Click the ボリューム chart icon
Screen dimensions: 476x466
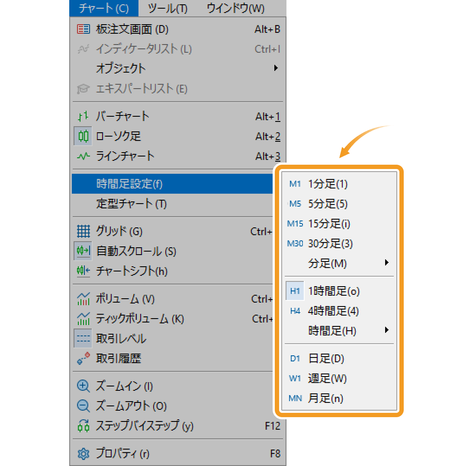(x=83, y=299)
